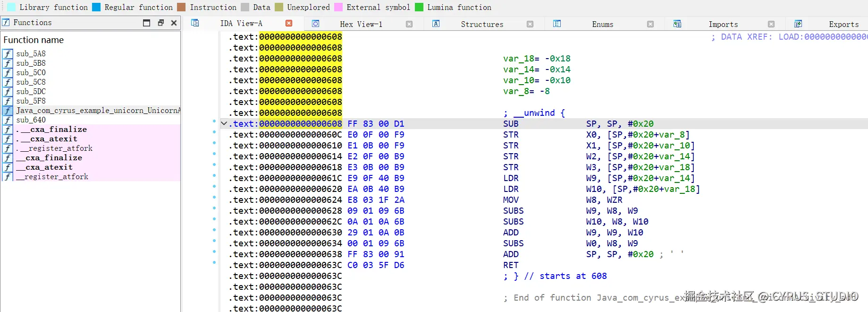868x312 pixels.
Task: Select function sub_5C8 in list
Action: point(31,82)
